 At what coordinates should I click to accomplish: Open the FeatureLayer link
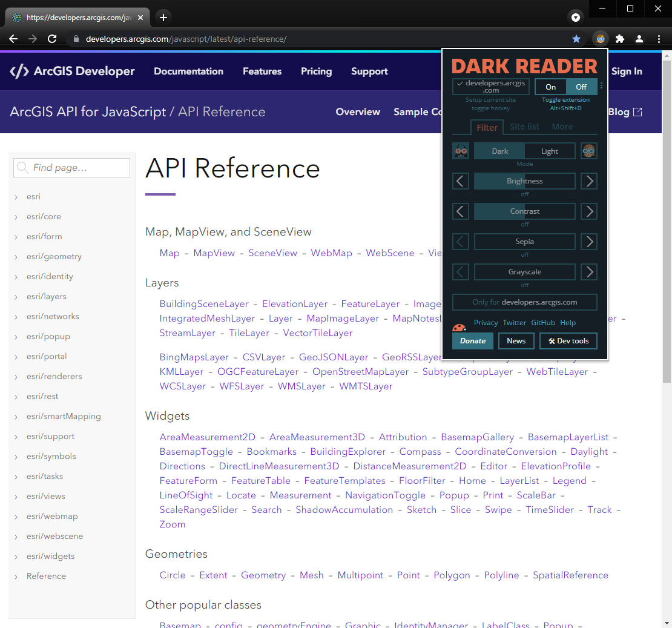pyautogui.click(x=371, y=304)
